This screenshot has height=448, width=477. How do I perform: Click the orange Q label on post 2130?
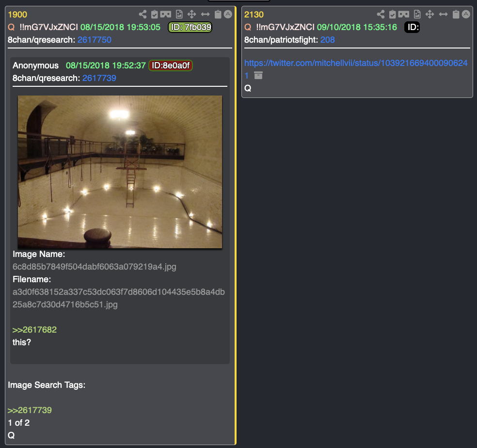(x=248, y=27)
